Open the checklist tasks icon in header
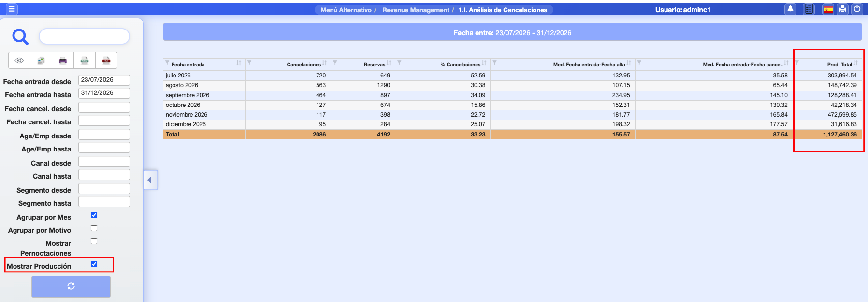 click(809, 9)
